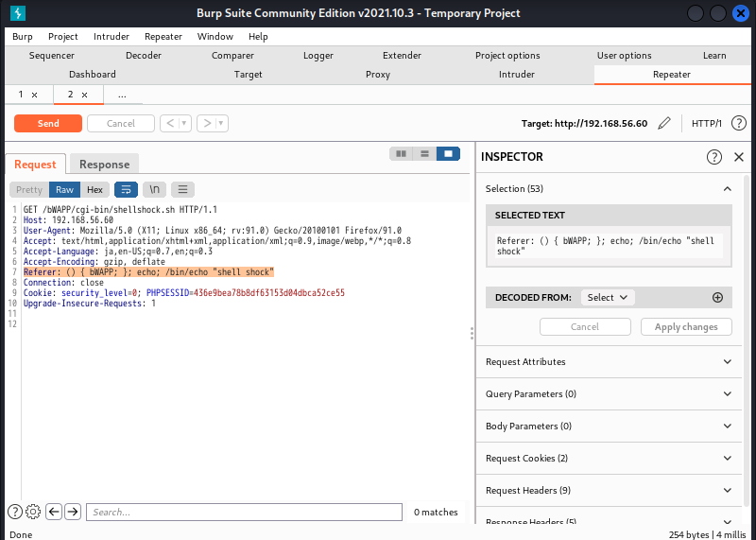Go forward in request history
756x540 pixels.
pos(207,124)
